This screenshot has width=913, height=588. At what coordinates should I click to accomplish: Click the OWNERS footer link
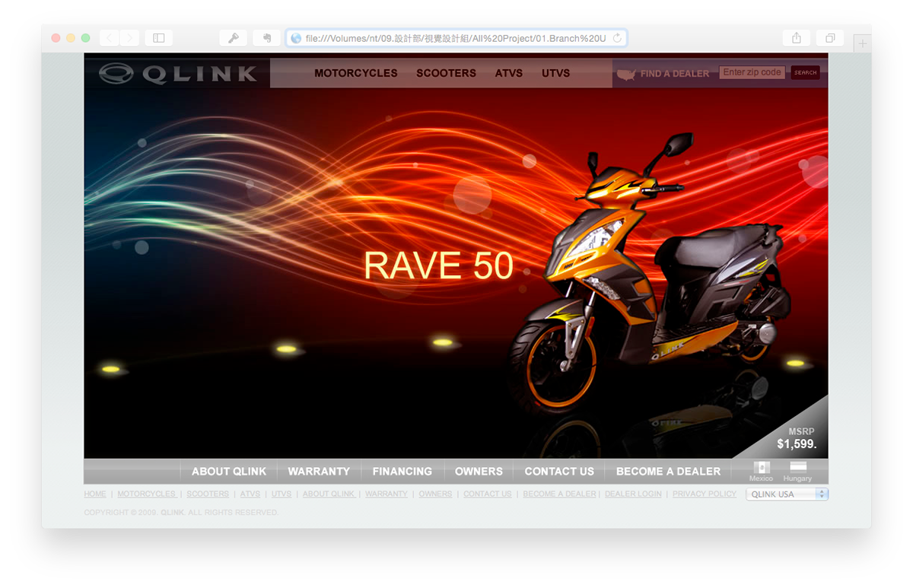point(435,494)
